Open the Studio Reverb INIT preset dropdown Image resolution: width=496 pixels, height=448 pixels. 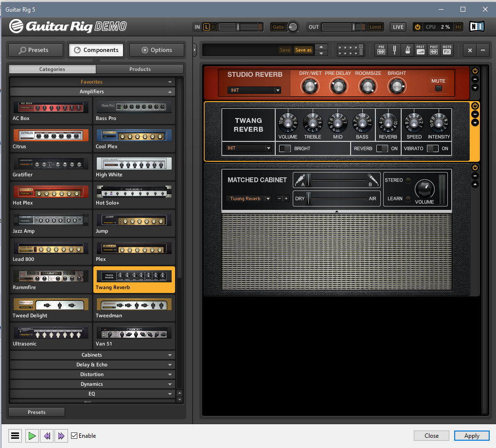tap(254, 90)
